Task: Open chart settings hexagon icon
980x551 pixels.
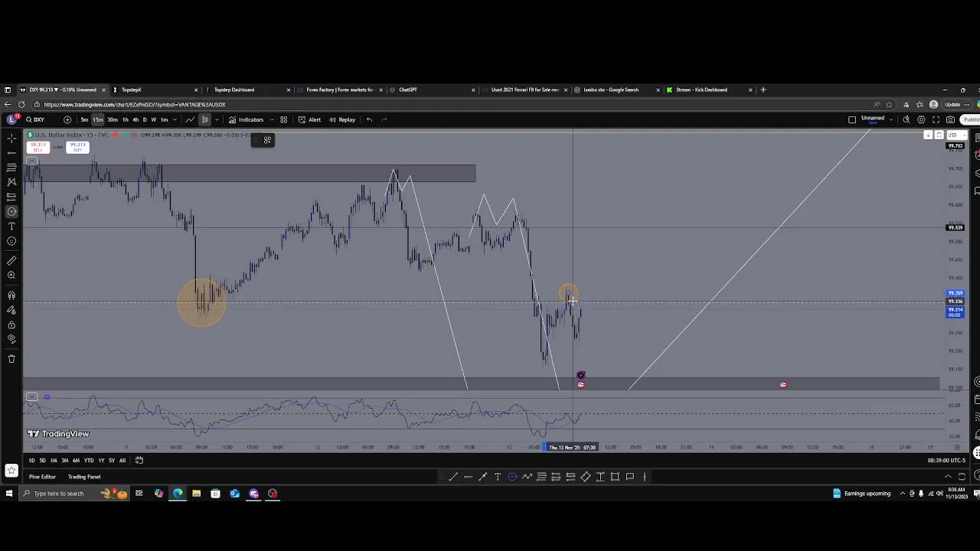Action: coord(921,119)
